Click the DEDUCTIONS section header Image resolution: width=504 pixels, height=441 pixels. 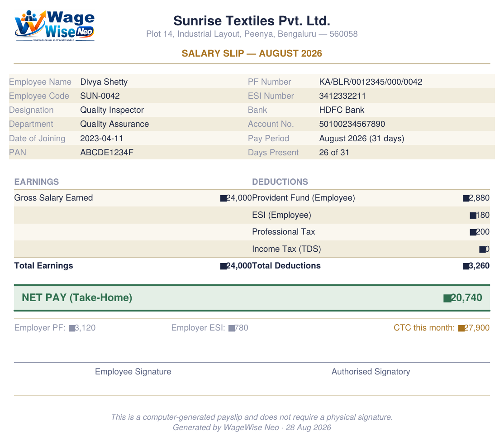(x=280, y=182)
